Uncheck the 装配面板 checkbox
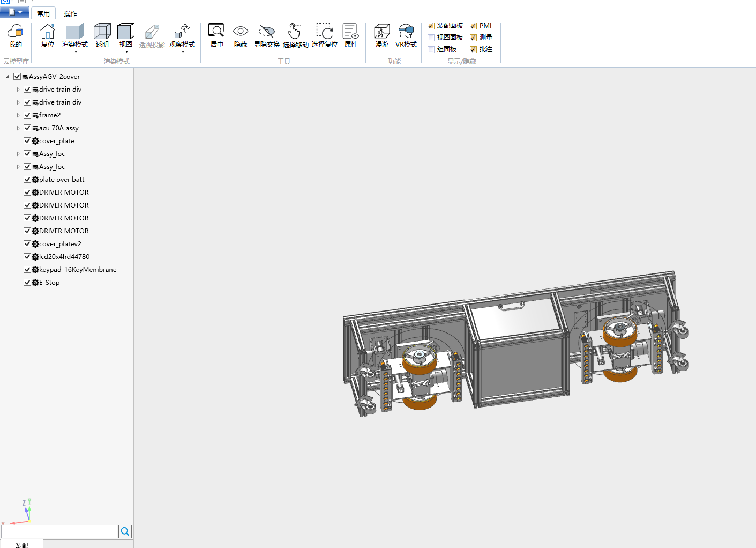 tap(431, 26)
